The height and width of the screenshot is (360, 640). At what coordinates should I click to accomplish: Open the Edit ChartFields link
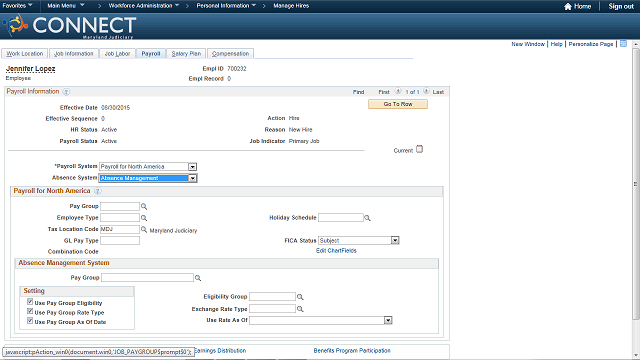tap(336, 251)
